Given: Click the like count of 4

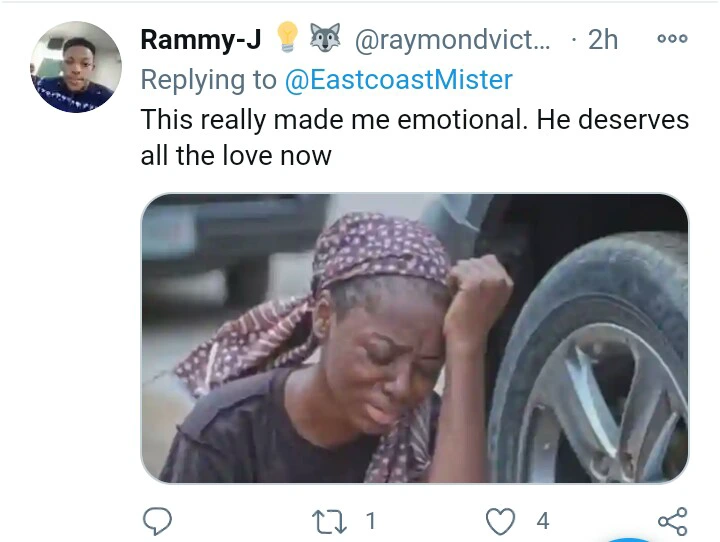Looking at the screenshot, I should click(x=543, y=521).
